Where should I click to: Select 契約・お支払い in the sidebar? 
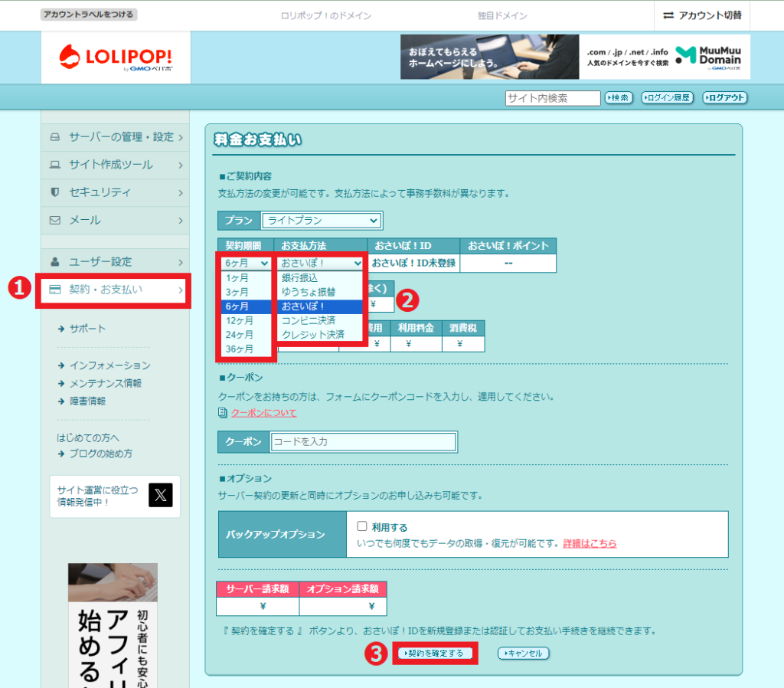tap(116, 290)
